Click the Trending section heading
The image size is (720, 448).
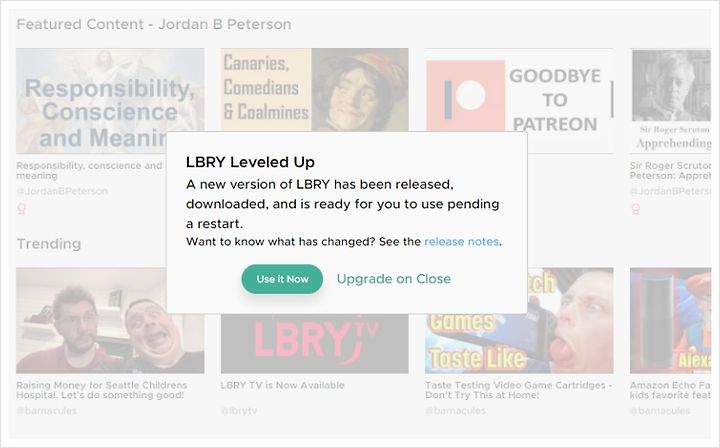click(49, 244)
